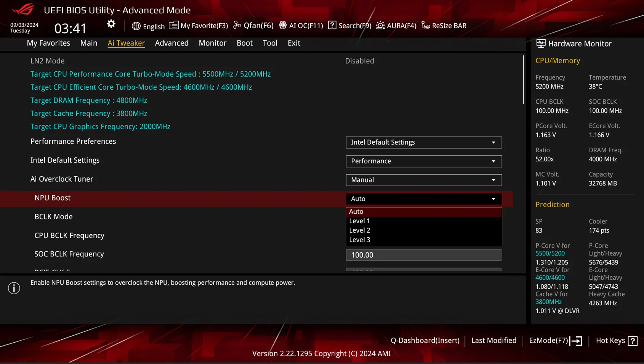Screen dimensions: 644x364
Task: Expand Ai Overclock Tuner Manual dropdown
Action: click(x=423, y=180)
